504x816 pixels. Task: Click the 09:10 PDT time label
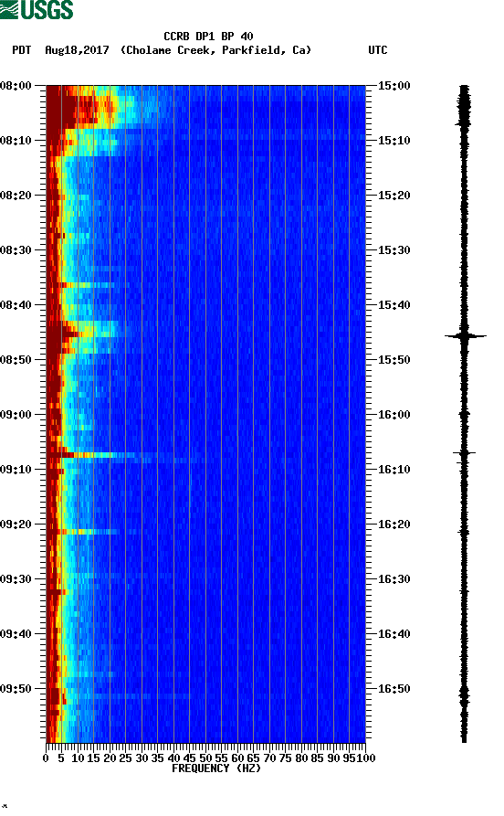(16, 470)
